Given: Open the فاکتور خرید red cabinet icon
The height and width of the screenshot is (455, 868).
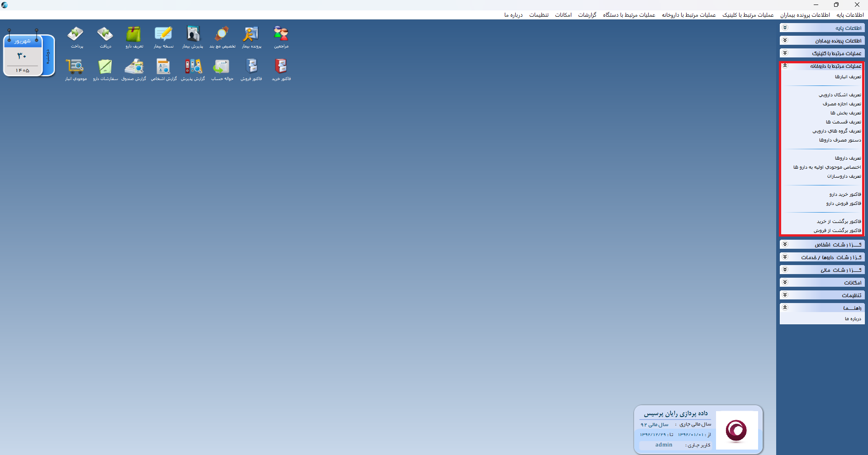Looking at the screenshot, I should pos(281,70).
